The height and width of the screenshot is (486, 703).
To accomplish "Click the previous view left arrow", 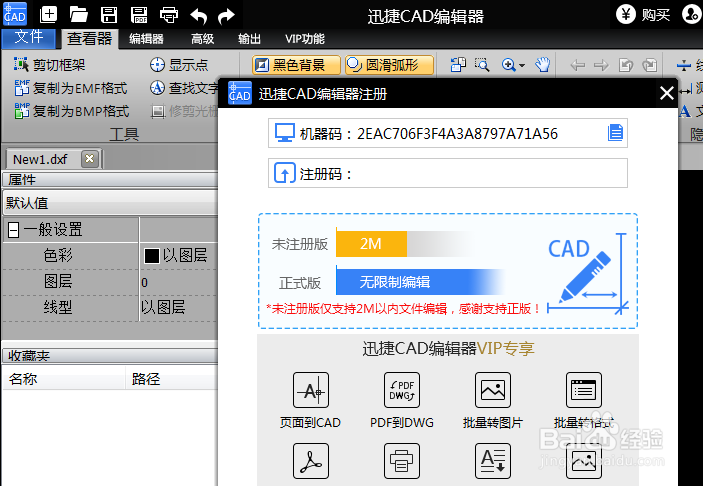I will point(577,65).
